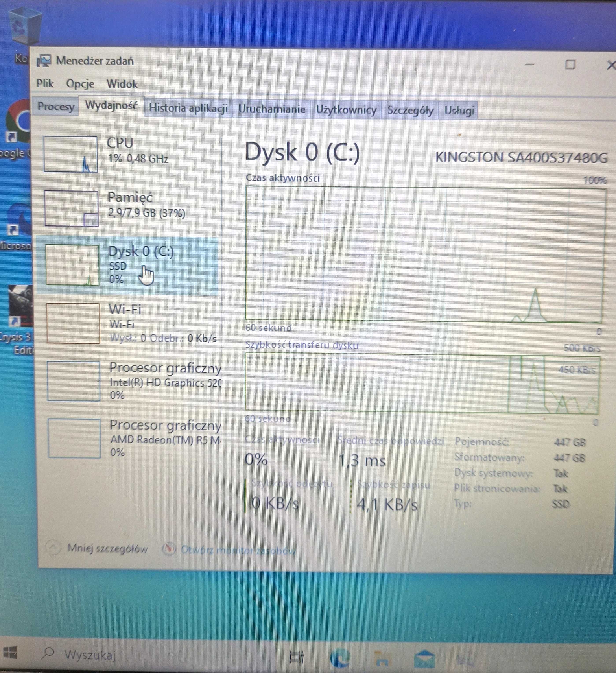
Task: Open the Plik menu
Action: click(x=45, y=83)
